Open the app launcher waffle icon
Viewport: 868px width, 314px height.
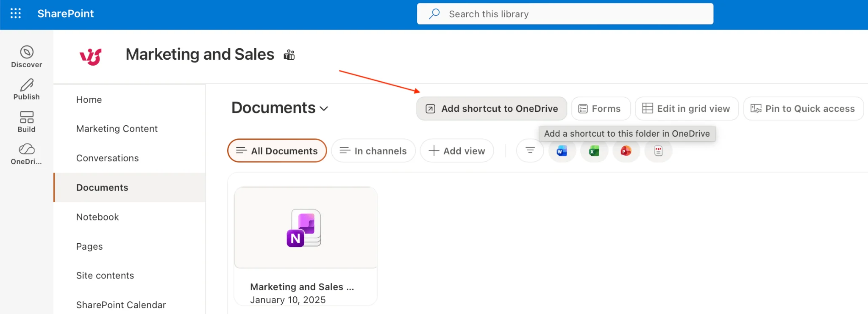coord(16,14)
